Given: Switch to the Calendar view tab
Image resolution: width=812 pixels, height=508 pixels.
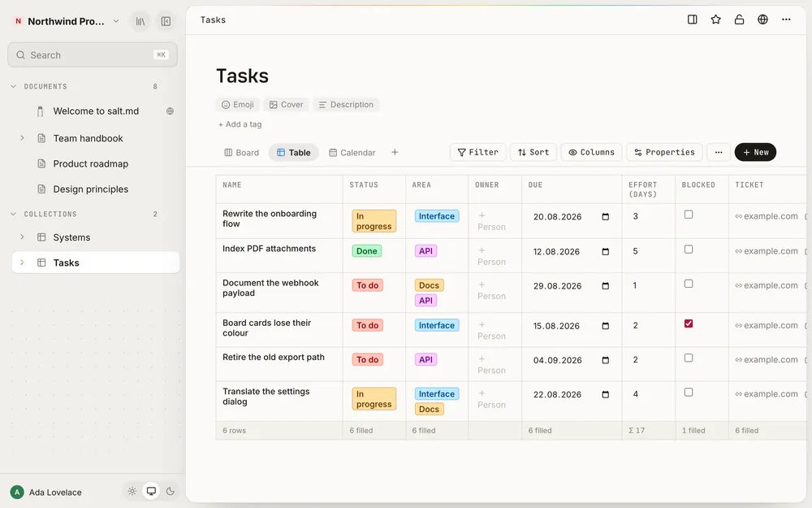Looking at the screenshot, I should pos(352,153).
